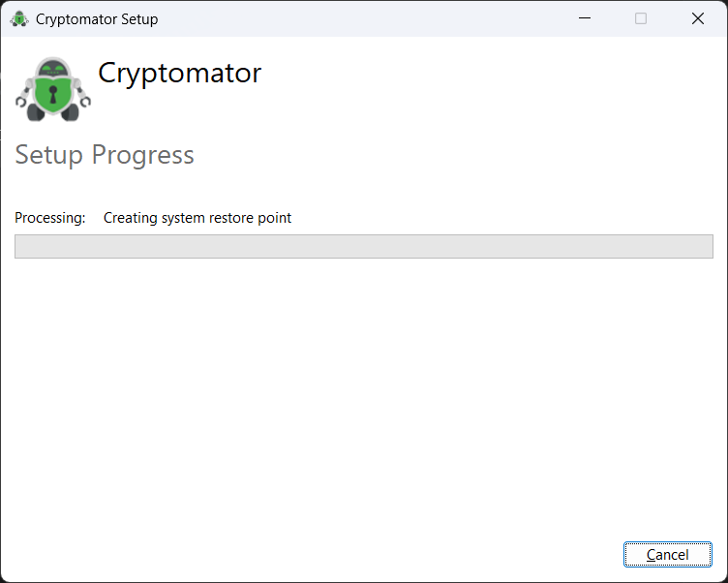728x583 pixels.
Task: Click the empty title bar area
Action: [x=368, y=18]
